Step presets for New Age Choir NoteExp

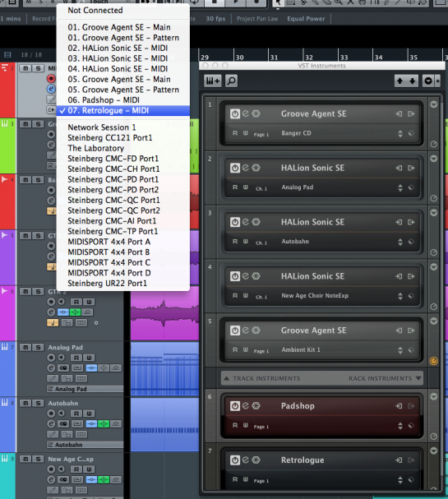click(x=400, y=296)
